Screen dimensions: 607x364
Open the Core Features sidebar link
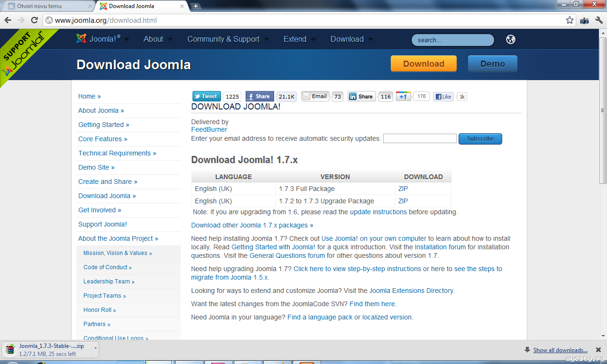pyautogui.click(x=103, y=139)
